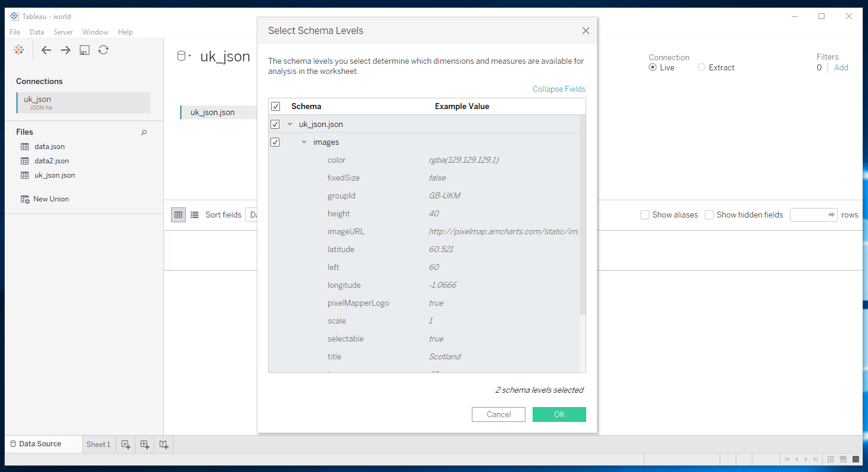Show tabs view icon in status bar

click(856, 459)
